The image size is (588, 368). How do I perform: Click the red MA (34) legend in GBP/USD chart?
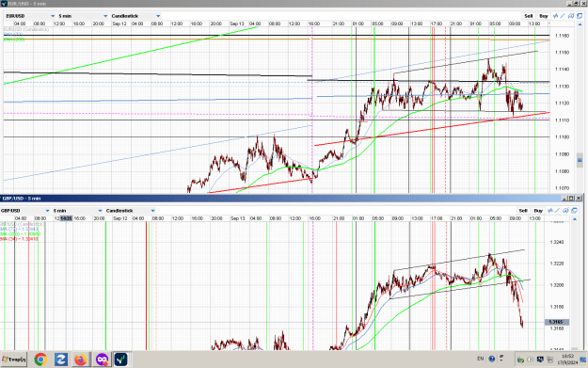coord(19,238)
